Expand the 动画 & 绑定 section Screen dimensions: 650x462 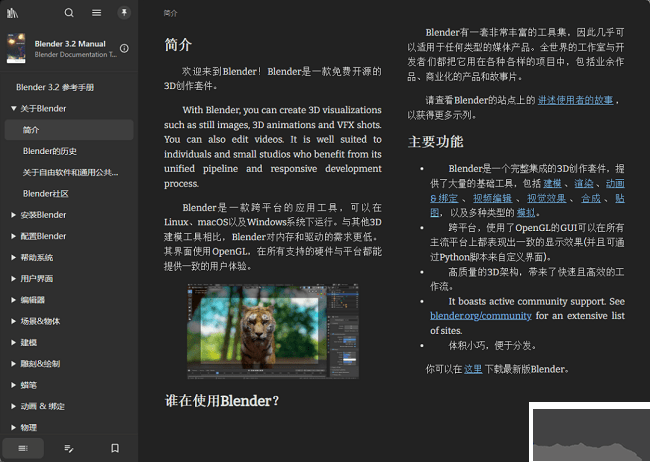(x=13, y=406)
